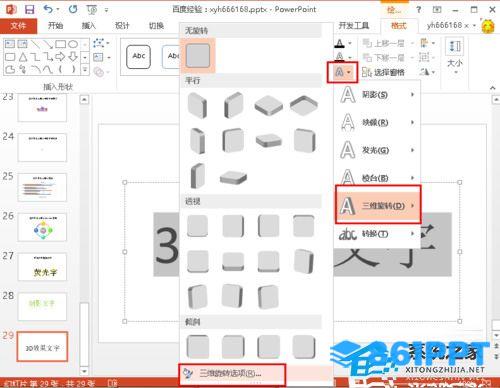Click the Save icon in quick access toolbar
The height and width of the screenshot is (388, 500).
tap(29, 9)
